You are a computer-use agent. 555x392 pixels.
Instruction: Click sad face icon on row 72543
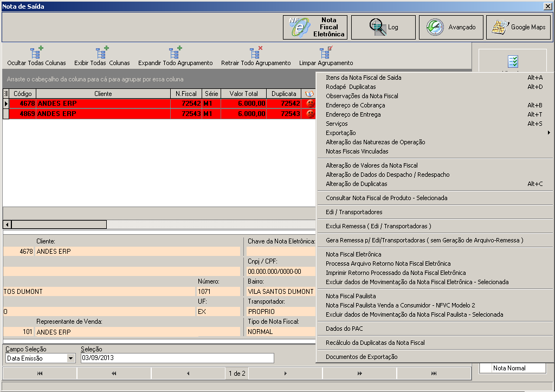point(310,114)
